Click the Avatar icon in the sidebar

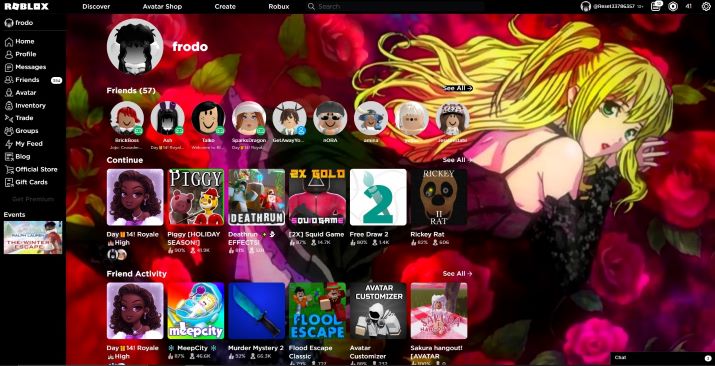pos(9,93)
